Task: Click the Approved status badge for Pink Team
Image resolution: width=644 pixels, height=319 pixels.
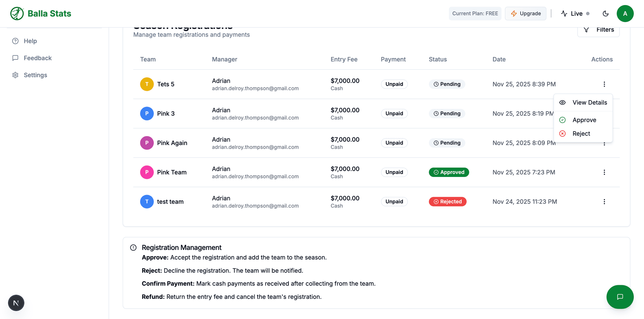Action: click(449, 172)
